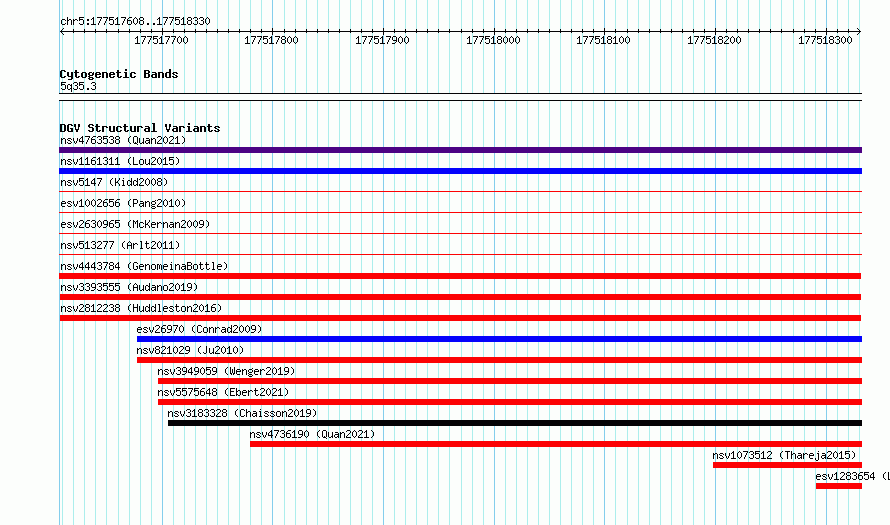Click the chr5:177517608..177518330 region label
This screenshot has height=525, width=890.
[x=135, y=21]
